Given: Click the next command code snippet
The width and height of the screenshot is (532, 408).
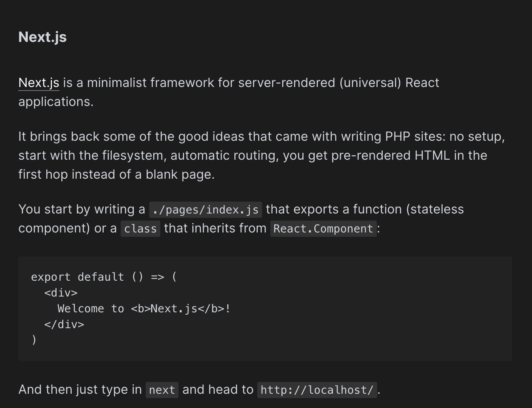Looking at the screenshot, I should [162, 390].
